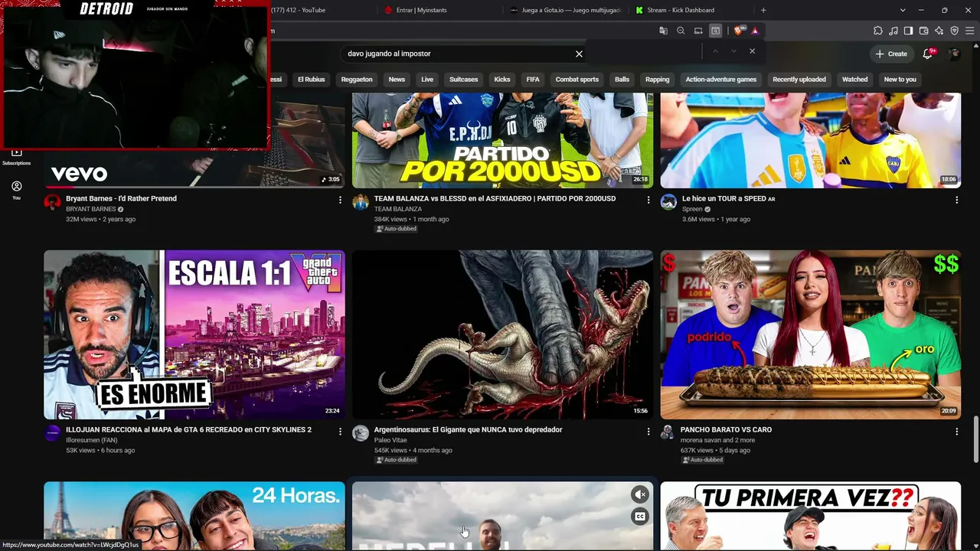Click the page vertical scrollbar thumb
The height and width of the screenshot is (551, 980).
[x=975, y=439]
